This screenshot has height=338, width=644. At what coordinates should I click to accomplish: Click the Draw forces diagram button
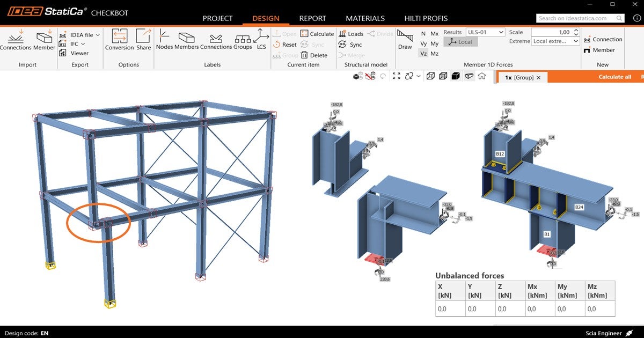pyautogui.click(x=405, y=39)
